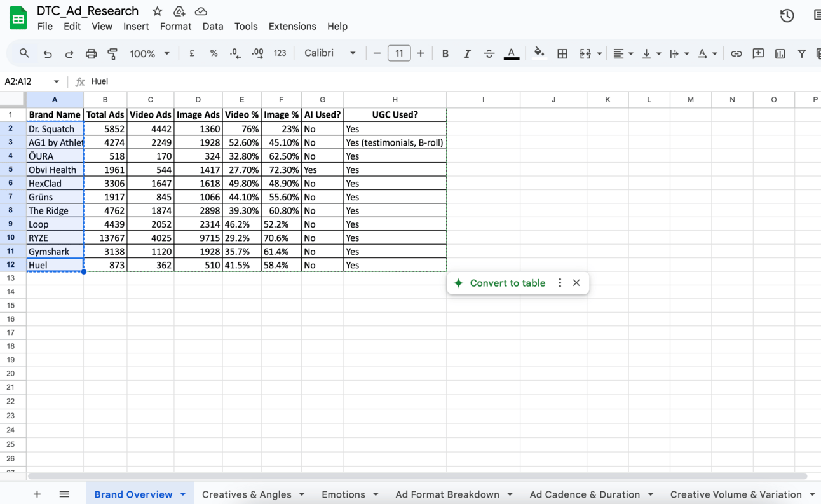Insert a comment

(x=758, y=54)
